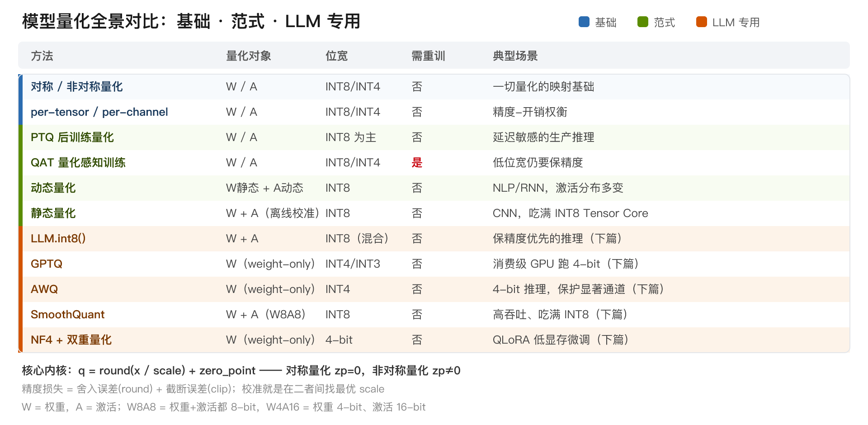868x425 pixels.
Task: Click the 对称 / 非对称量化 method name
Action: click(x=77, y=86)
